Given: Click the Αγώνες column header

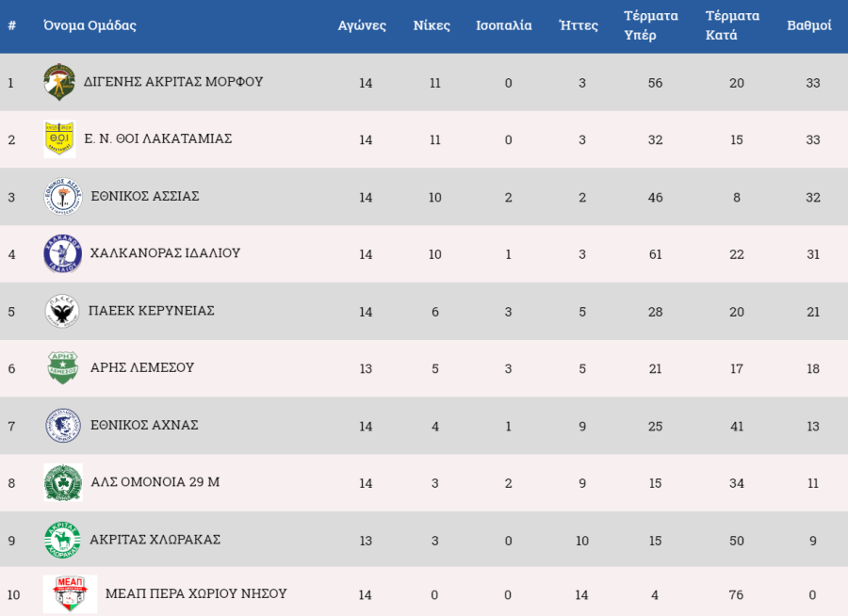Looking at the screenshot, I should pyautogui.click(x=362, y=25).
